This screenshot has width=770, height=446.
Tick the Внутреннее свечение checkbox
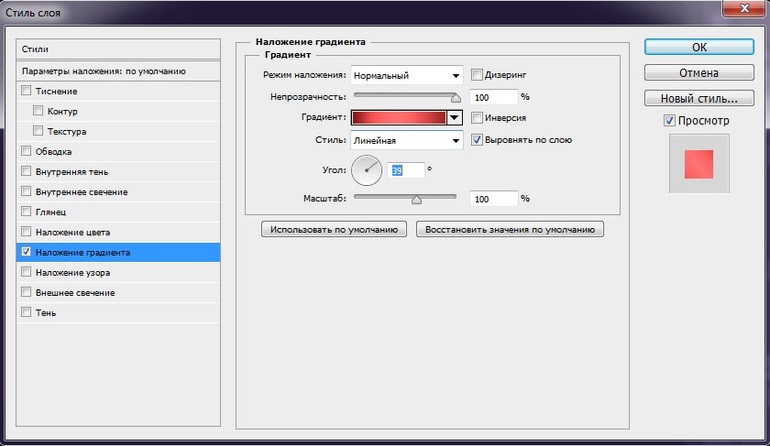[x=26, y=191]
